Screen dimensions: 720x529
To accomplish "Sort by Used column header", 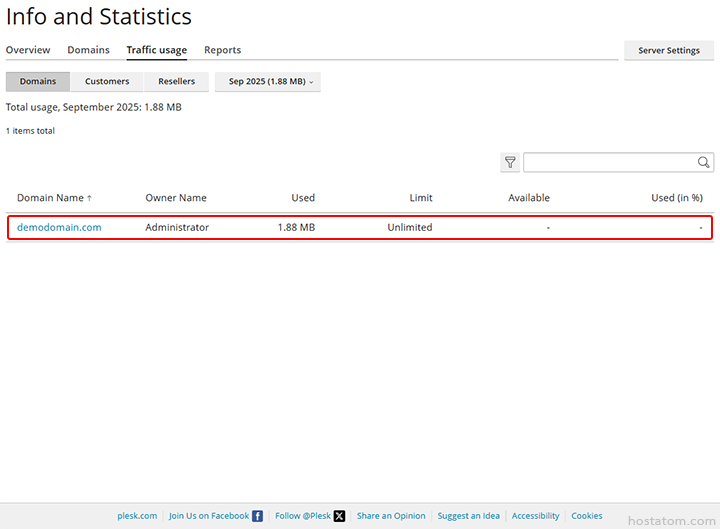I will click(303, 198).
